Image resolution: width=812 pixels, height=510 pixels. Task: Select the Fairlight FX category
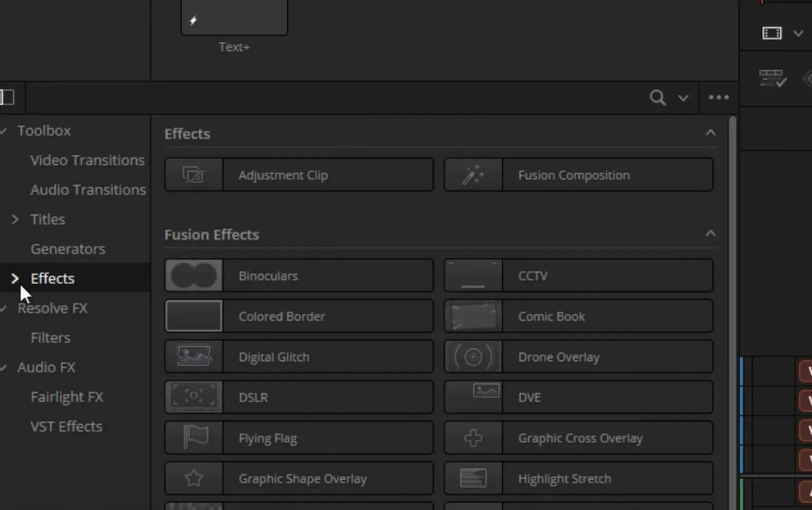pyautogui.click(x=67, y=397)
